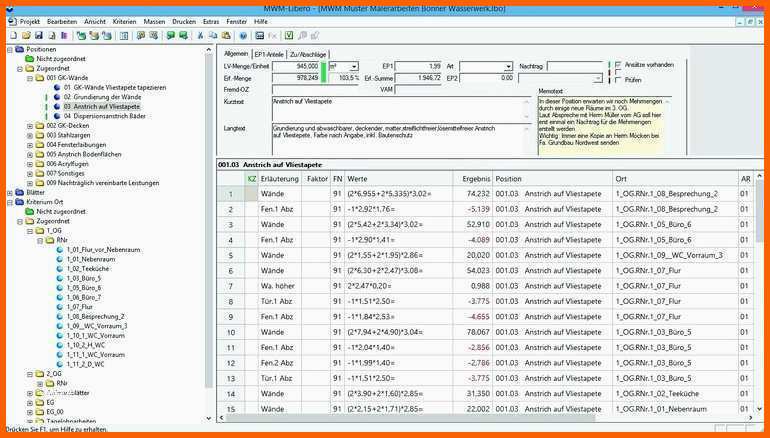Screen dimensions: 770x438
Task: Click the application icon in the title bar
Action: click(8, 8)
